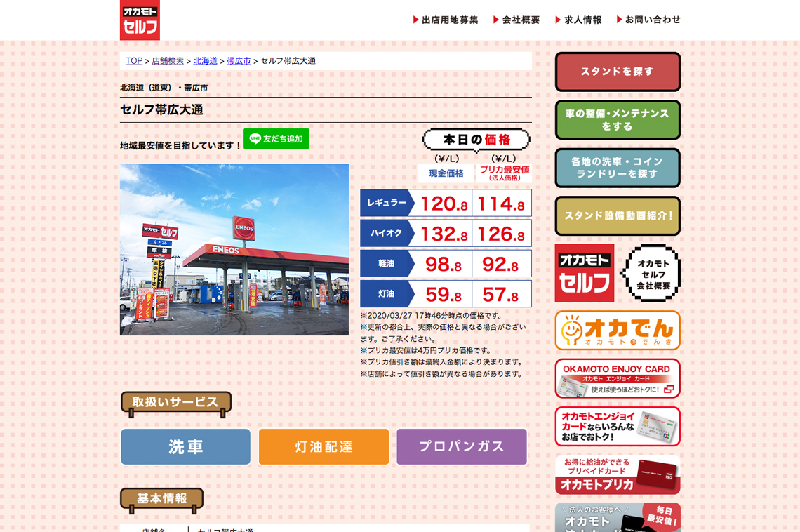800x532 pixels.
Task: Click the レギュラー fuel label
Action: point(386,203)
